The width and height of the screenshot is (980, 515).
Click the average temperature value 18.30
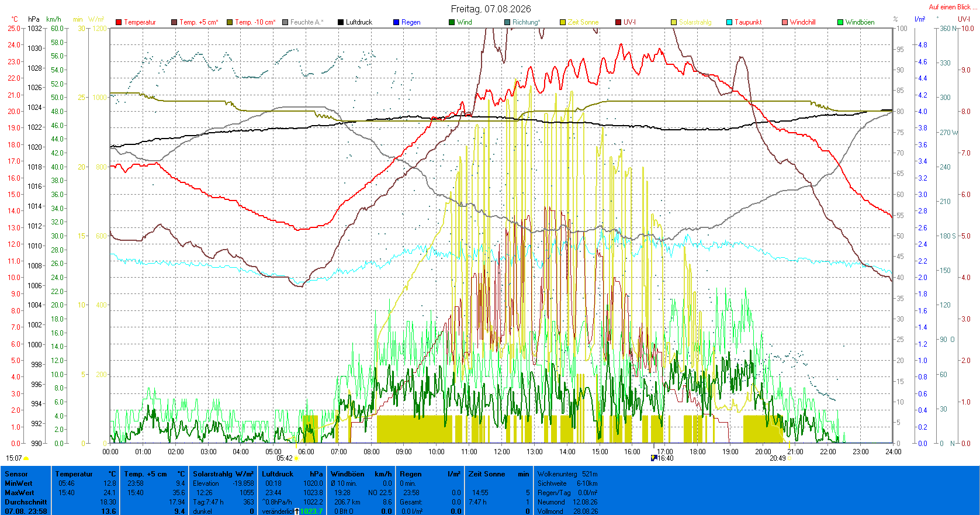pyautogui.click(x=108, y=502)
